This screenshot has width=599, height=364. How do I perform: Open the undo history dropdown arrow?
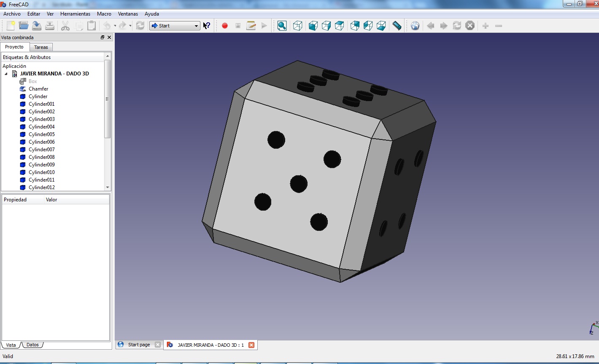click(114, 26)
